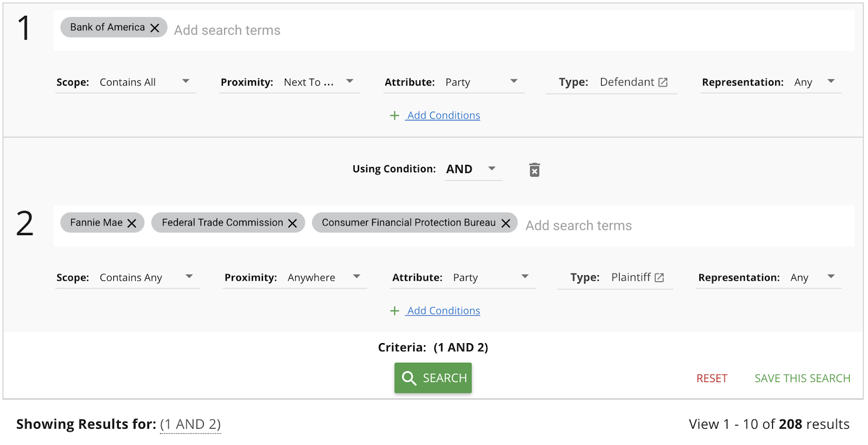Open Using Condition AND dropdown
Viewport: 868px width, 445px height.
tap(473, 169)
